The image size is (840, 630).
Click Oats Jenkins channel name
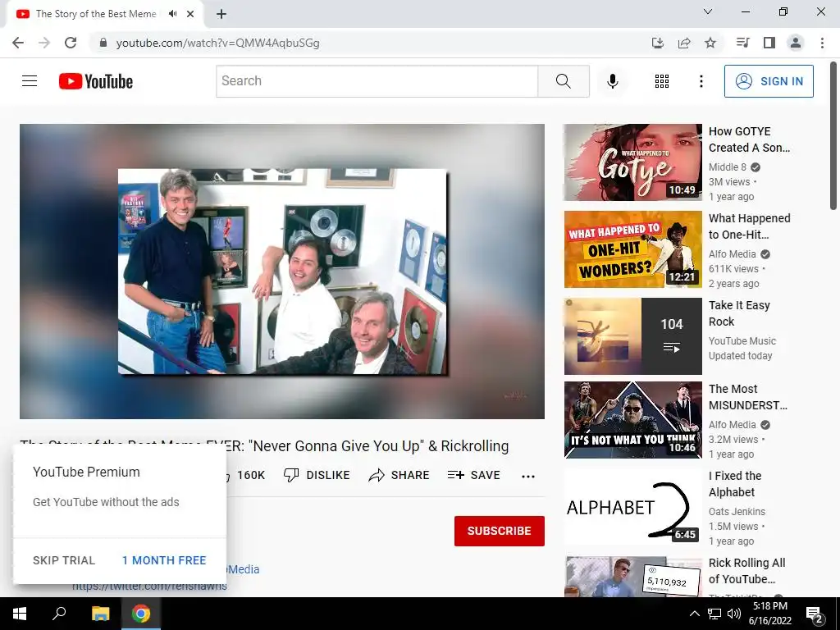(737, 512)
